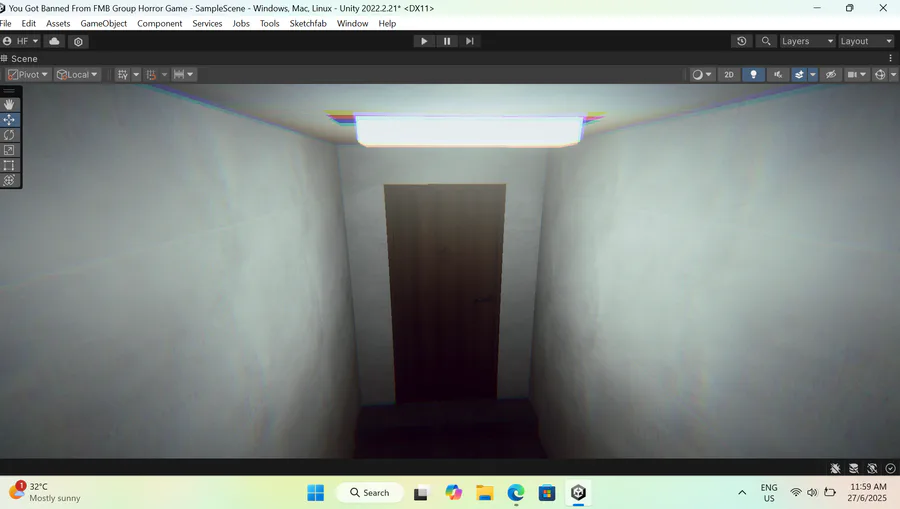Open the weather widget showing 32°C
900x509 pixels.
(x=45, y=492)
